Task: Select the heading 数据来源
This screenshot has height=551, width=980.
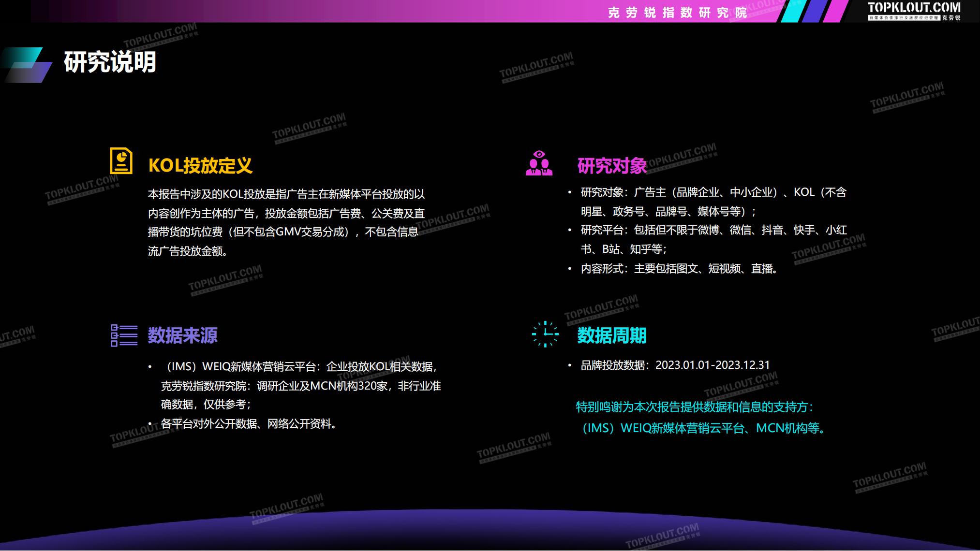Action: tap(182, 335)
